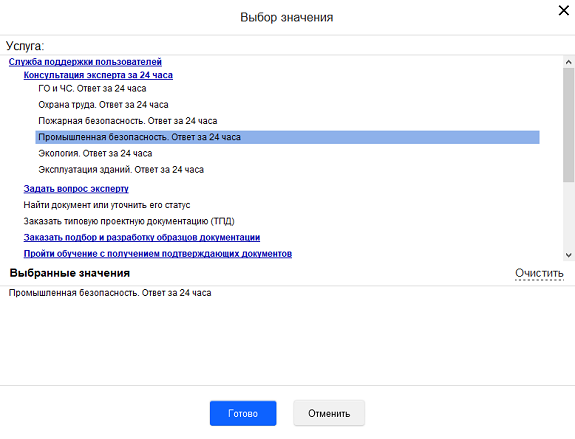Choose Найти документ или уточнить его статус
The image size is (575, 439).
pyautogui.click(x=107, y=205)
